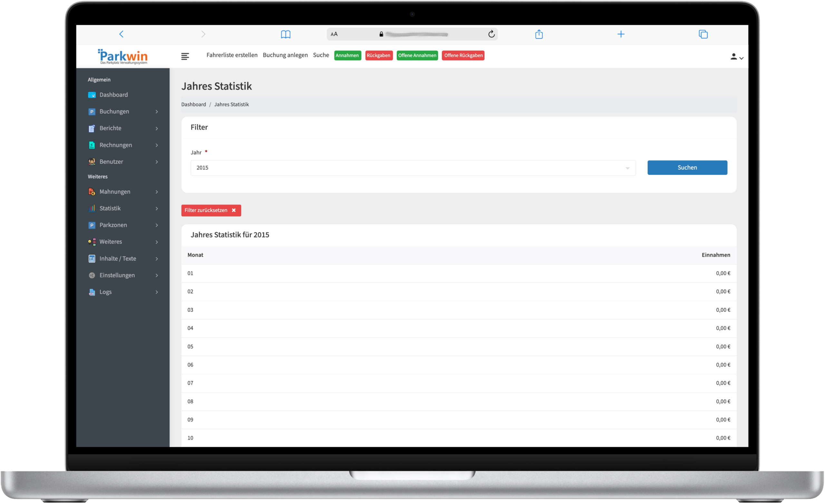Click the Safari reload page icon
Image resolution: width=825 pixels, height=504 pixels.
(x=491, y=34)
